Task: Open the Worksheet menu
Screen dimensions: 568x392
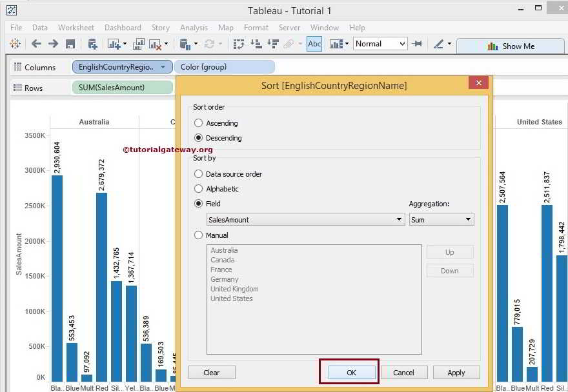Action: (x=76, y=28)
